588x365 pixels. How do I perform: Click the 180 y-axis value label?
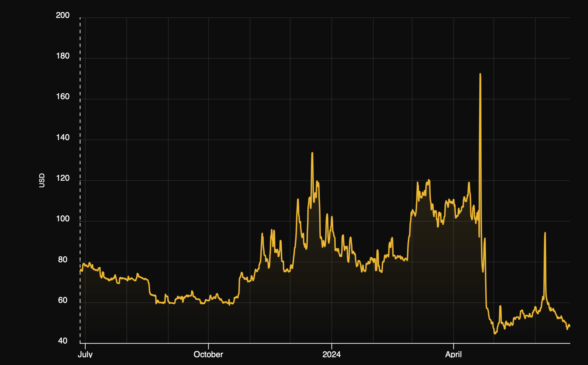click(63, 56)
